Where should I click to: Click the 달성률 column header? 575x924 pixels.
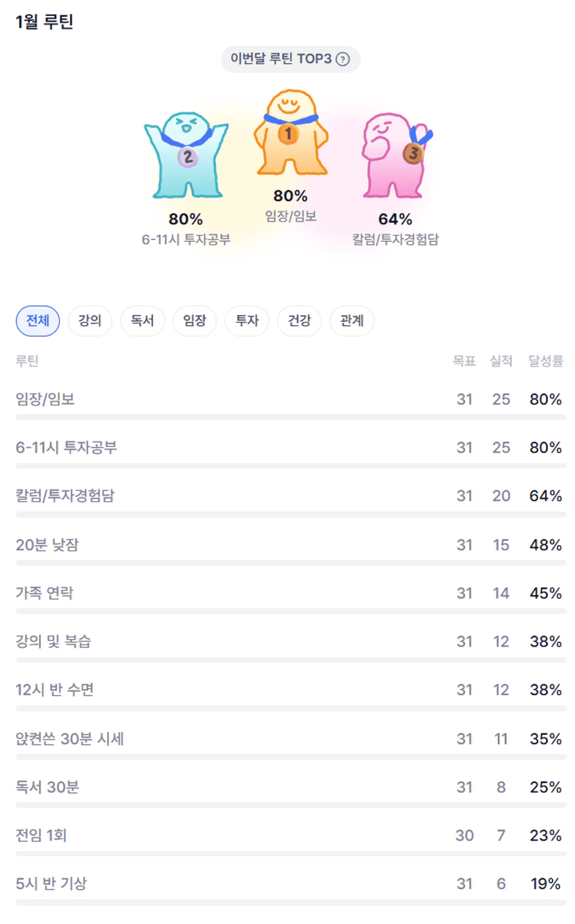click(545, 361)
